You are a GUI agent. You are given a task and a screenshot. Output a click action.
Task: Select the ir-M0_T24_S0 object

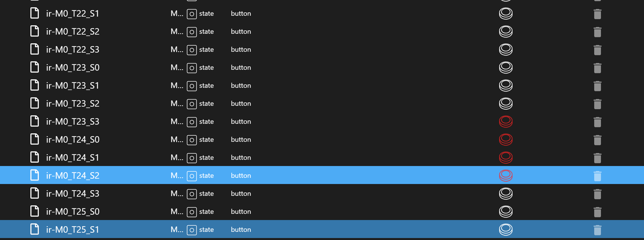(73, 140)
